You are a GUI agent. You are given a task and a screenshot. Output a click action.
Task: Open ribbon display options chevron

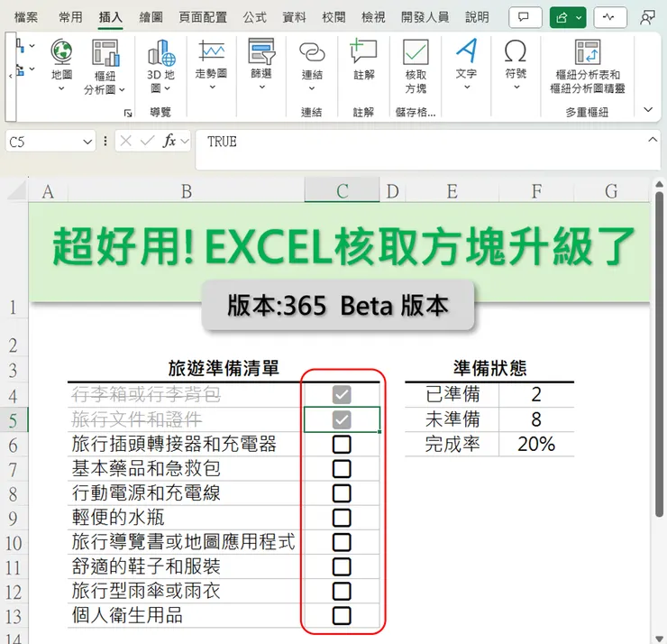648,110
